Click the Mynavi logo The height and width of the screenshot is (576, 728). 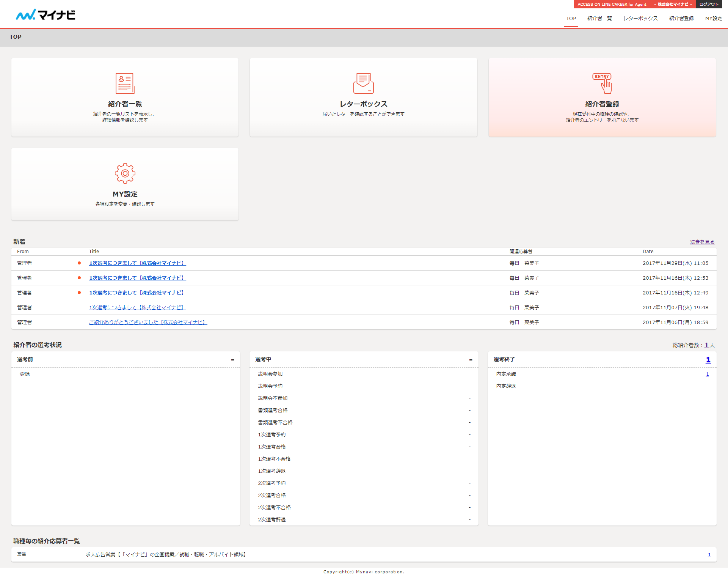45,15
